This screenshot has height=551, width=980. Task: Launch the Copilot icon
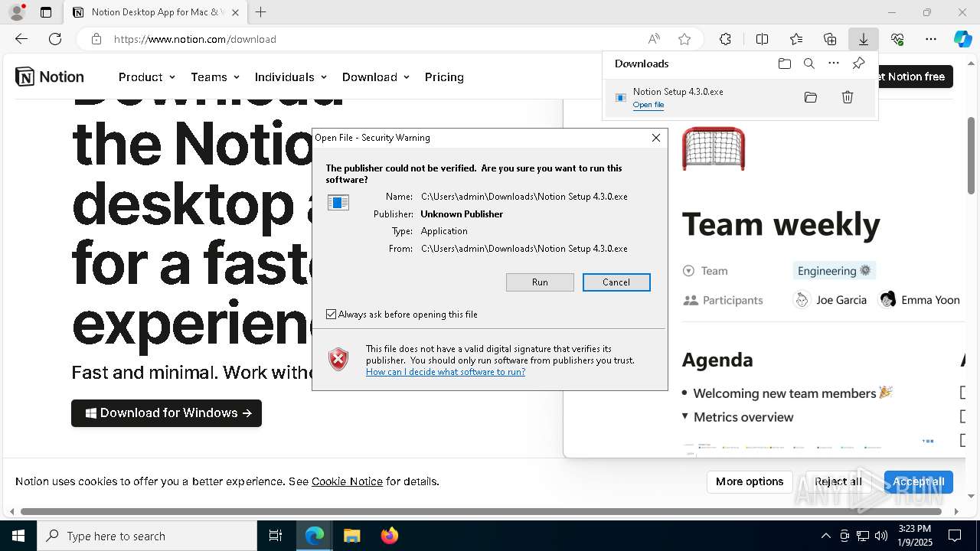[962, 39]
